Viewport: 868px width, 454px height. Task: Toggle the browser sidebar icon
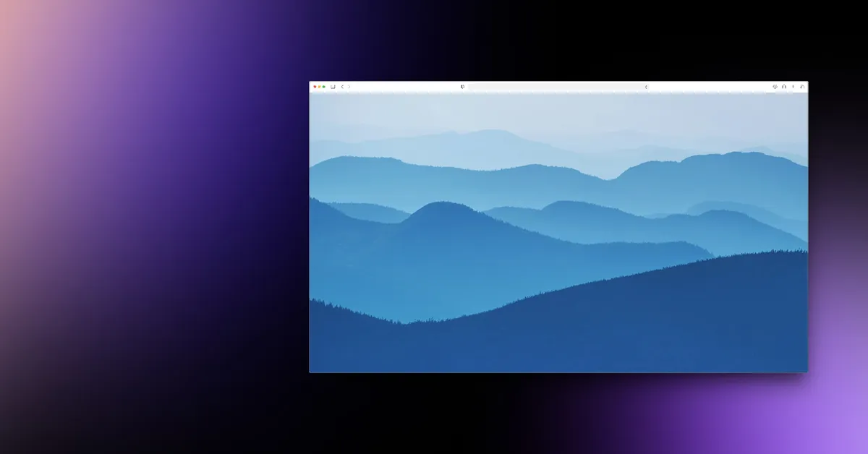[333, 87]
